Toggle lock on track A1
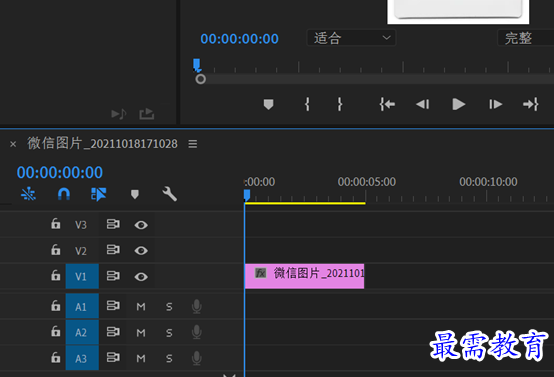 tap(55, 305)
